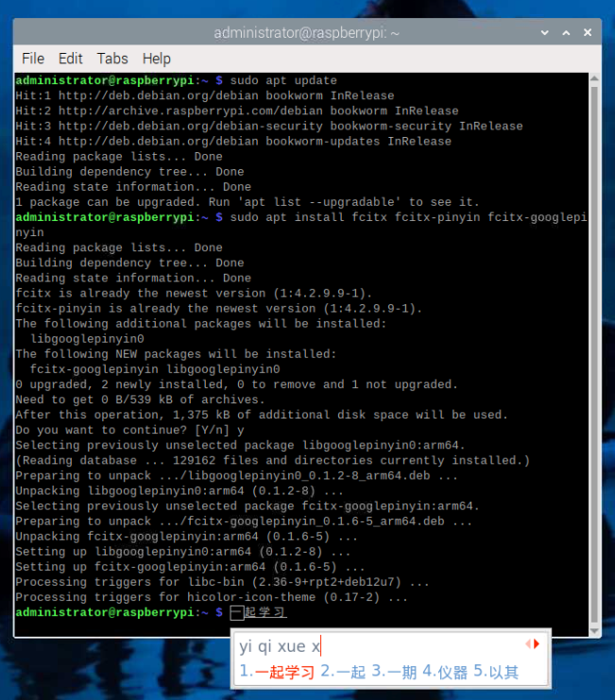Viewport: 615px width, 700px height.
Task: Click 'Unpacking libgooglepinyin0:arm64 (0.1.2-8)' line
Action: click(x=179, y=490)
